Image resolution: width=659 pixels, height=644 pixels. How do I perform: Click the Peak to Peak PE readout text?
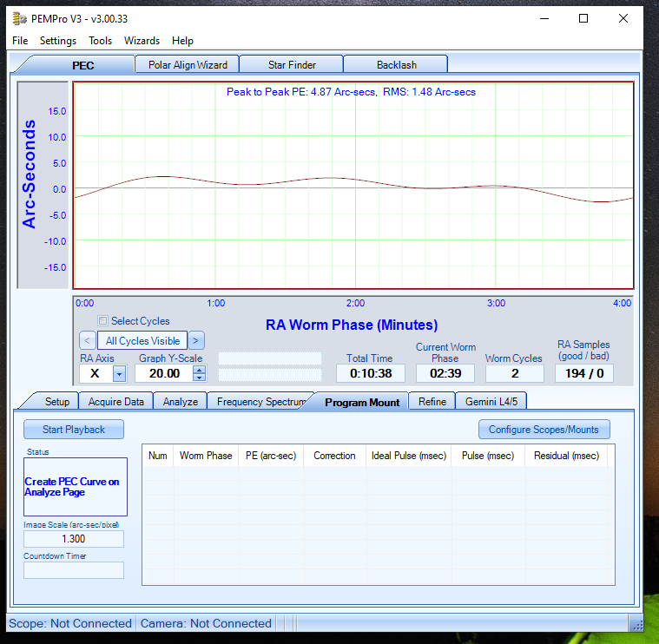351,92
